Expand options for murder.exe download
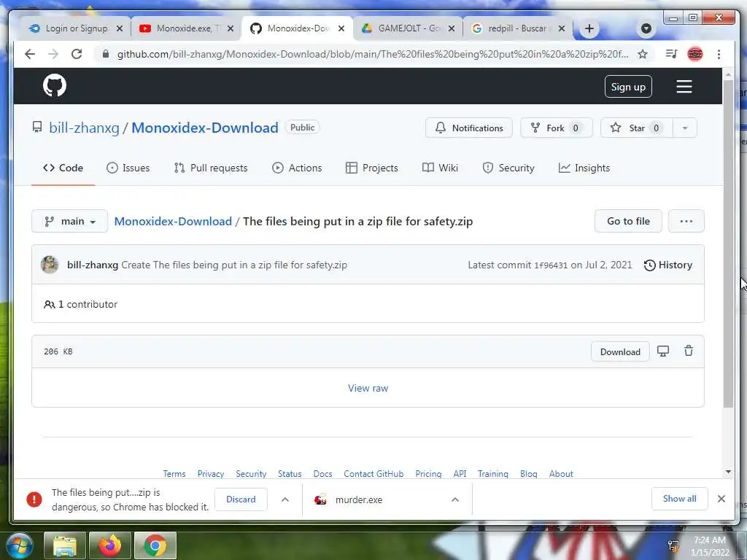This screenshot has width=747, height=560. click(x=455, y=499)
